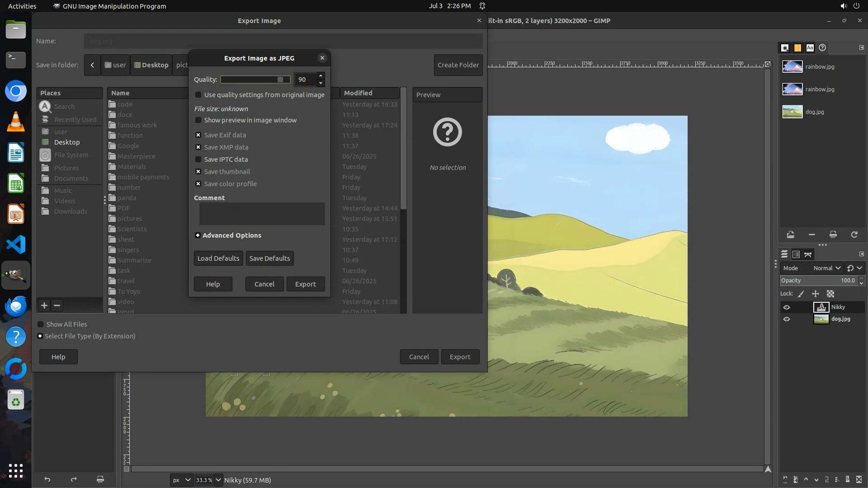Screen dimensions: 868x488
Task: Enable Show preview in image window
Action: pyautogui.click(x=198, y=120)
